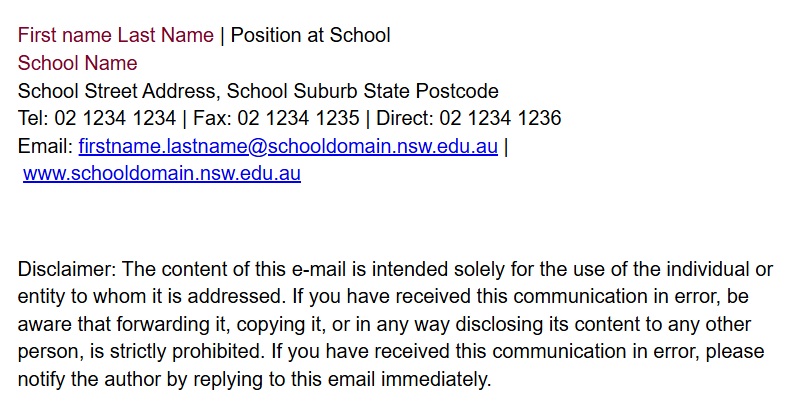Image resolution: width=792 pixels, height=401 pixels.
Task: Click the "Position at School" text
Action: click(x=310, y=36)
